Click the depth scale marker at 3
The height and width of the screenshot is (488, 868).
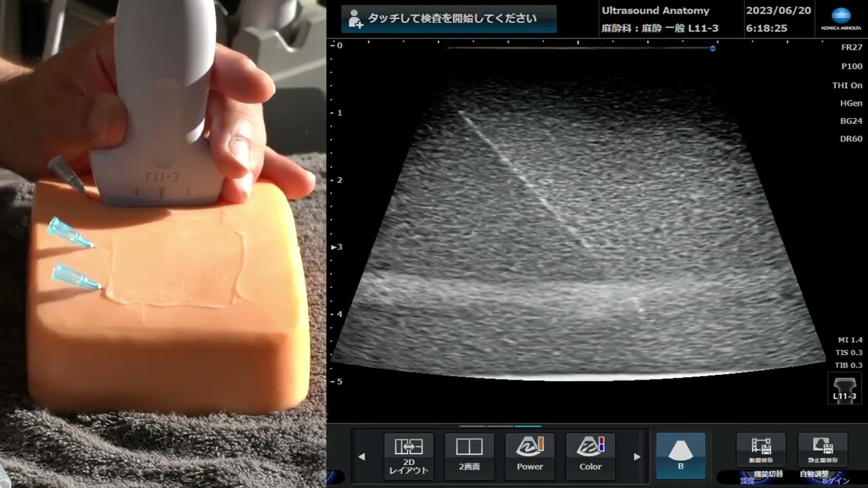coord(337,247)
